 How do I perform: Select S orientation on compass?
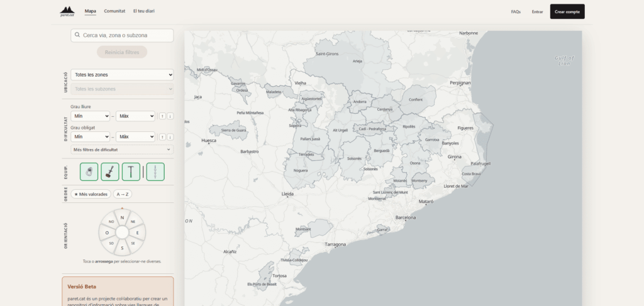pyautogui.click(x=122, y=248)
